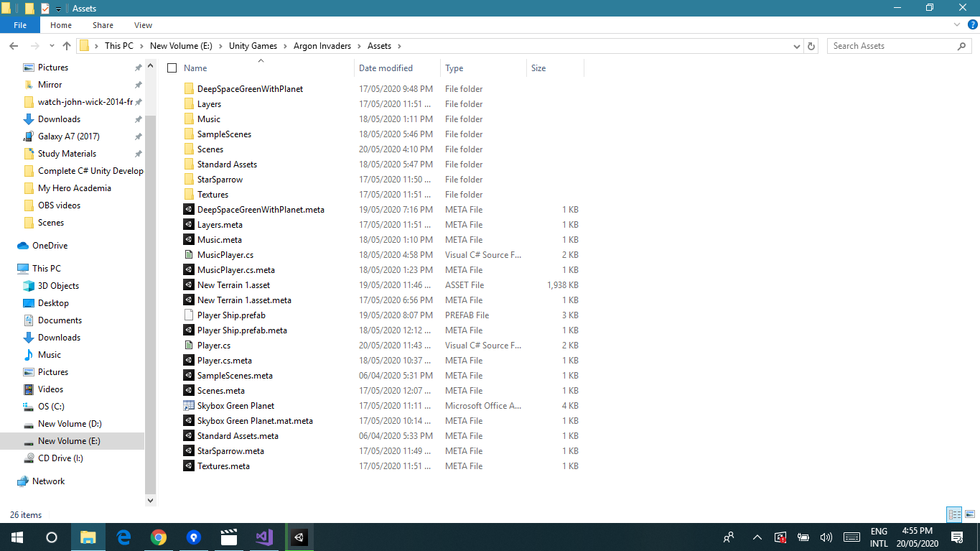Go back to previous folder
The width and height of the screenshot is (980, 551).
pos(14,46)
